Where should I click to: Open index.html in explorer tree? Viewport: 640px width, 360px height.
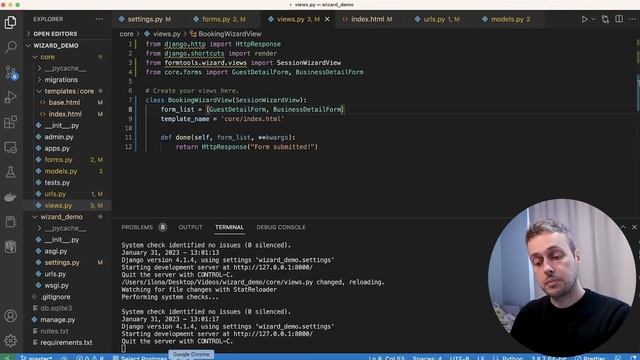65,114
